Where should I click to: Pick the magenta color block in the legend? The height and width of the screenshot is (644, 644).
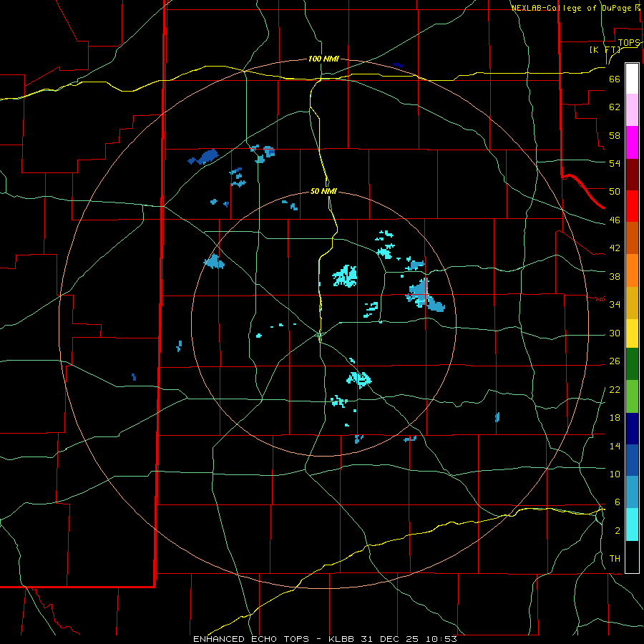[x=632, y=142]
